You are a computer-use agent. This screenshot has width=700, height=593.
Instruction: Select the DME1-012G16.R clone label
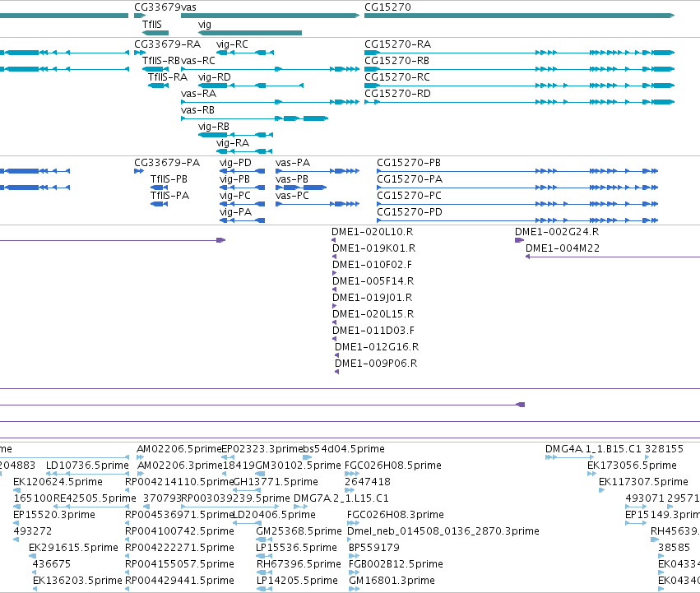377,347
